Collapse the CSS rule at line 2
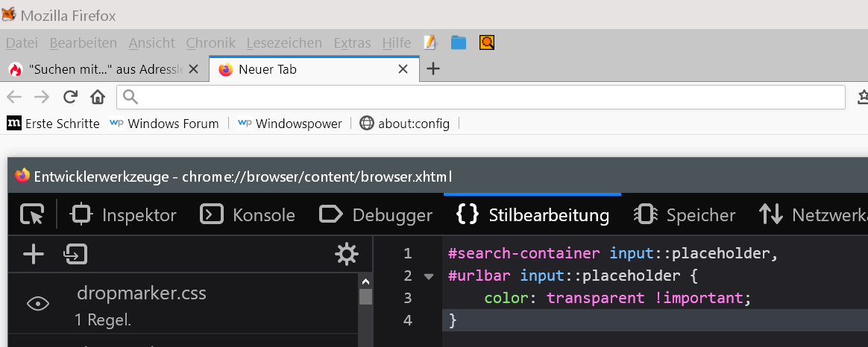The image size is (868, 347). 428,276
